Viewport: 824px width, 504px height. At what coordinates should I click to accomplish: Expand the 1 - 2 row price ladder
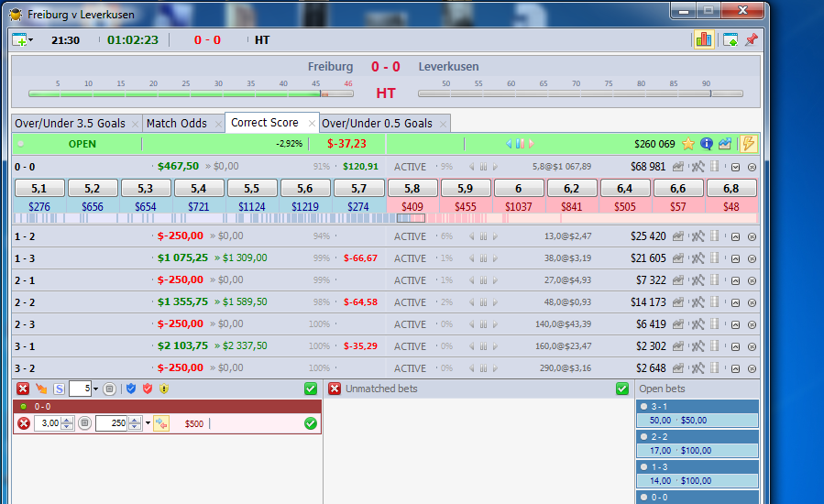[x=736, y=237]
